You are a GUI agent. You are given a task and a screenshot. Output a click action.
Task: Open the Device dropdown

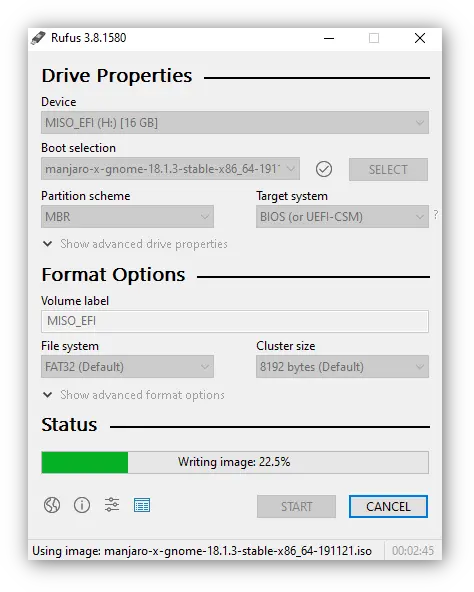tap(235, 122)
